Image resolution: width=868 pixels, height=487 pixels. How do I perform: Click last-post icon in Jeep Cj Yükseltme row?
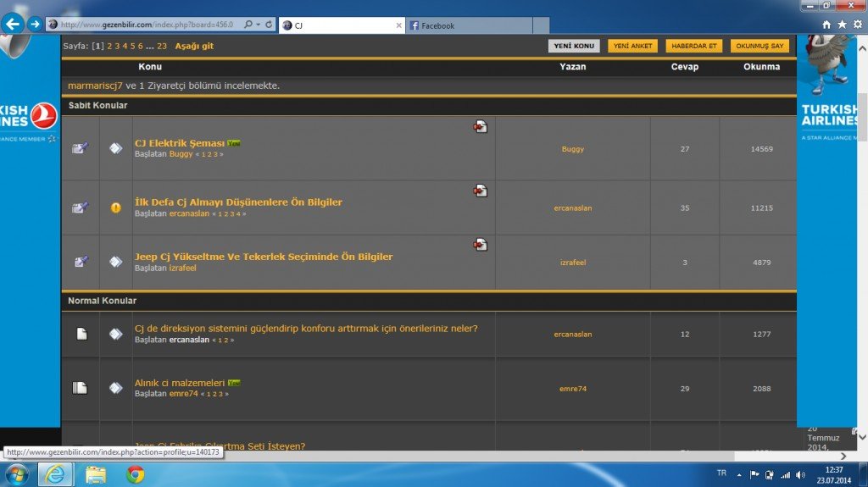[x=481, y=245]
